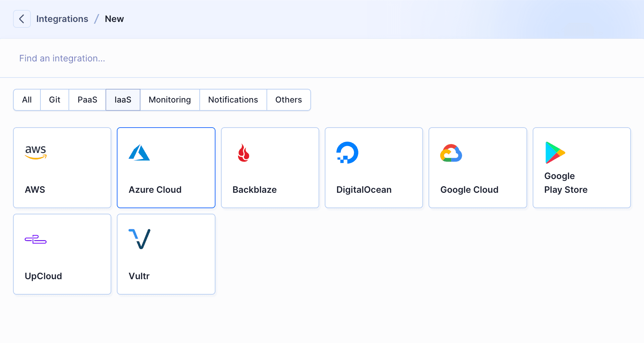Choose the DigitalOcean logo icon

tap(347, 153)
